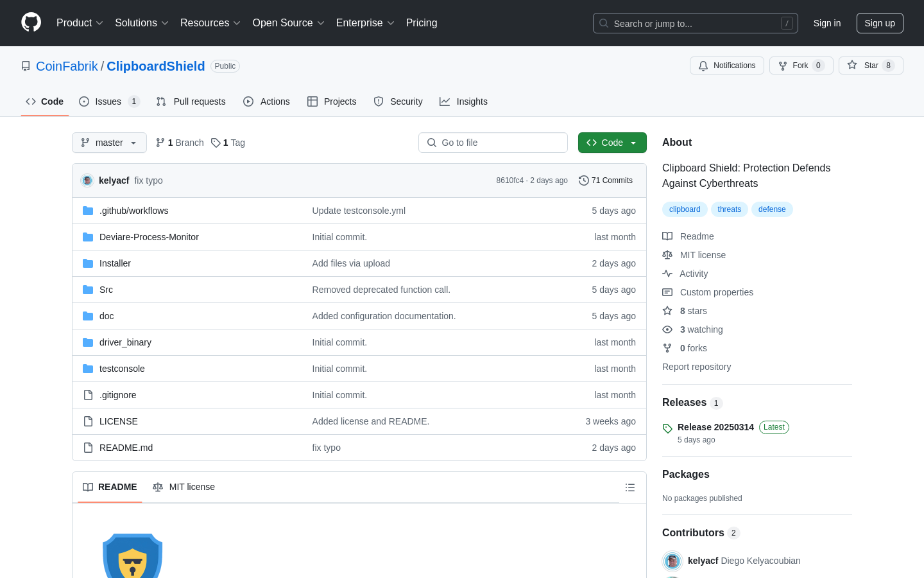The width and height of the screenshot is (924, 578).
Task: Click the Custom properties note icon
Action: [667, 292]
